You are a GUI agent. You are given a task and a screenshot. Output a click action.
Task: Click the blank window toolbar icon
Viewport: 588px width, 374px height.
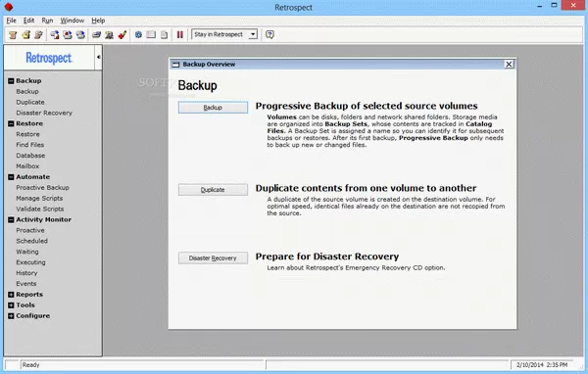coord(151,34)
